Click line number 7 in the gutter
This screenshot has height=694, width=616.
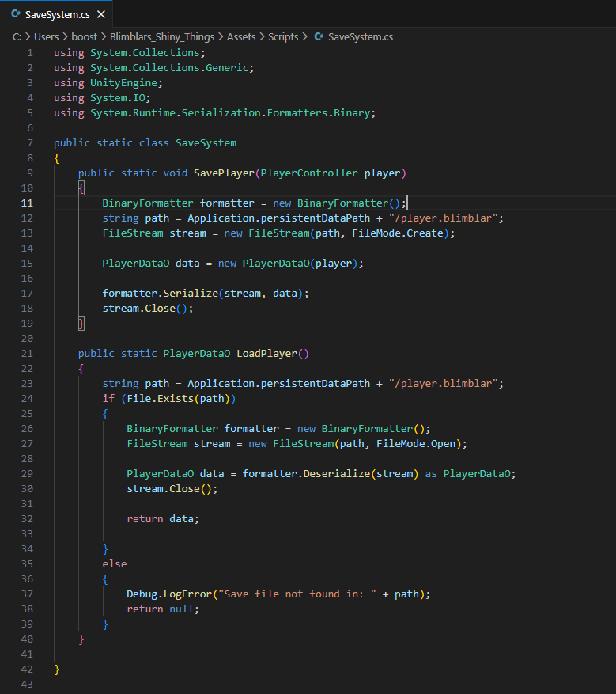pos(30,142)
